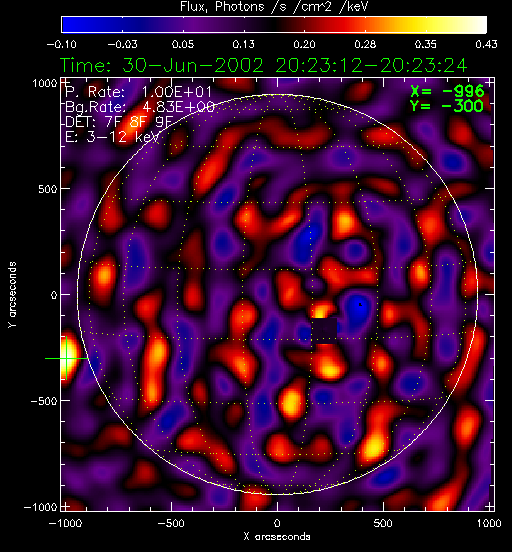Click the 0.20 colorbar tick label
This screenshot has height=552, width=512.
pos(304,44)
